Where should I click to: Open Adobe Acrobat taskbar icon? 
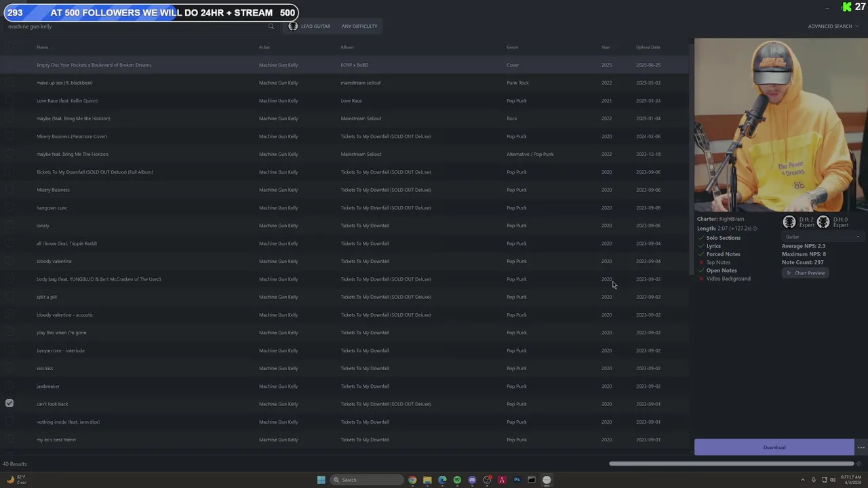[x=502, y=480]
